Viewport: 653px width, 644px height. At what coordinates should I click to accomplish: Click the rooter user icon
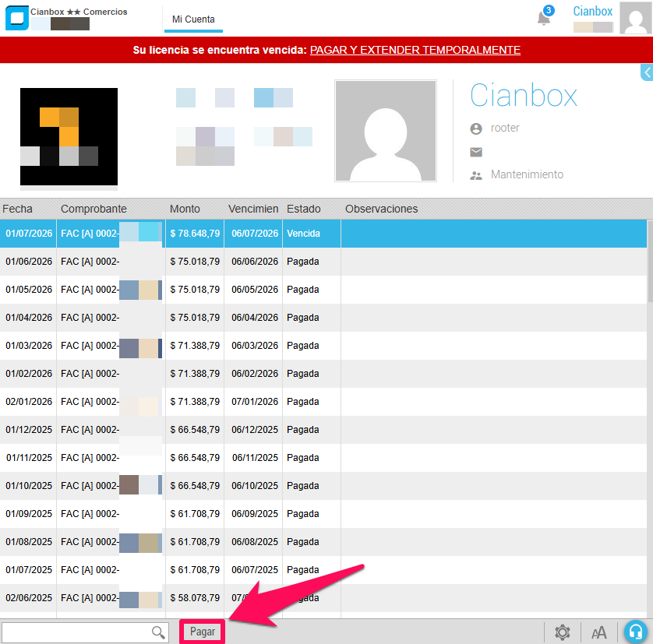tap(476, 128)
